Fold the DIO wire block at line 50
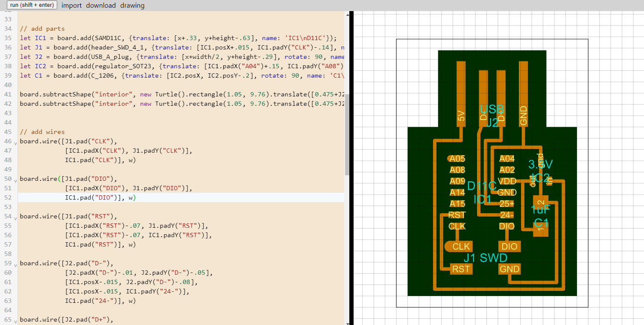 coord(16,181)
